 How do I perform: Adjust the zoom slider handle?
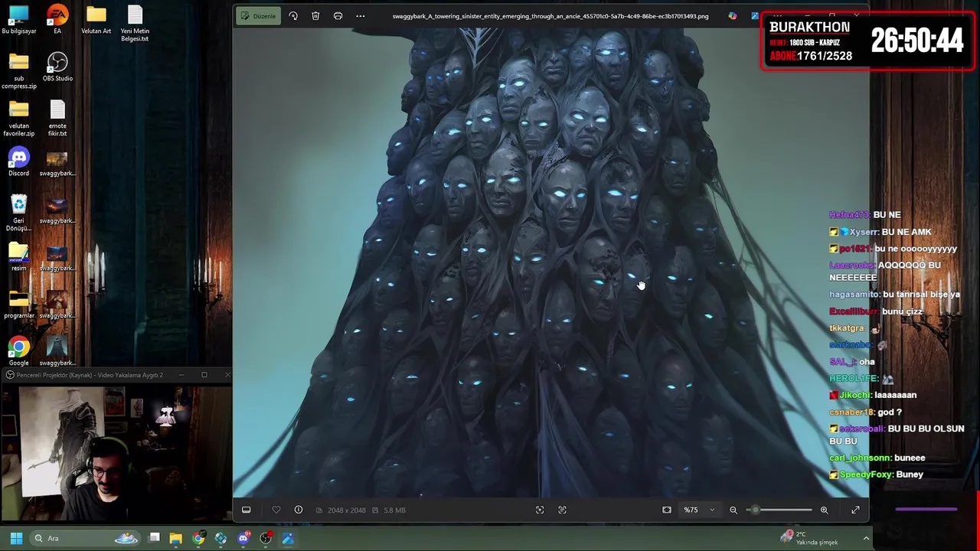(756, 510)
